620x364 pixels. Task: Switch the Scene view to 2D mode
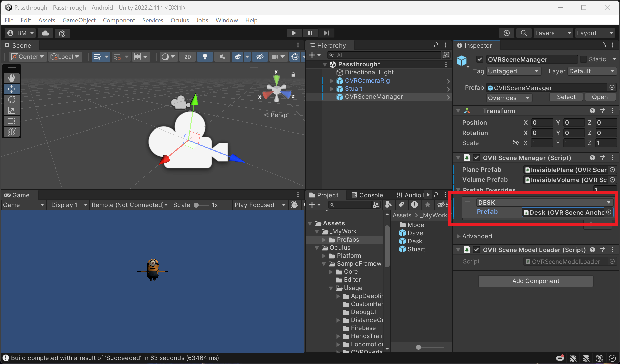point(187,56)
